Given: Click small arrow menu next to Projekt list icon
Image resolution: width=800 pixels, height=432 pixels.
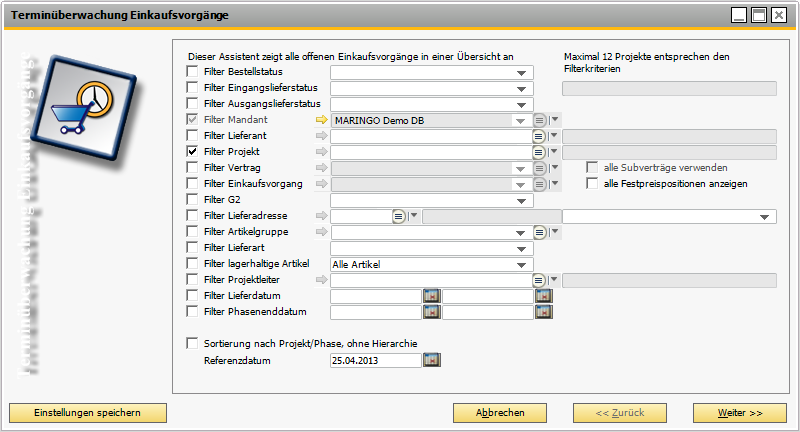Looking at the screenshot, I should [x=554, y=152].
